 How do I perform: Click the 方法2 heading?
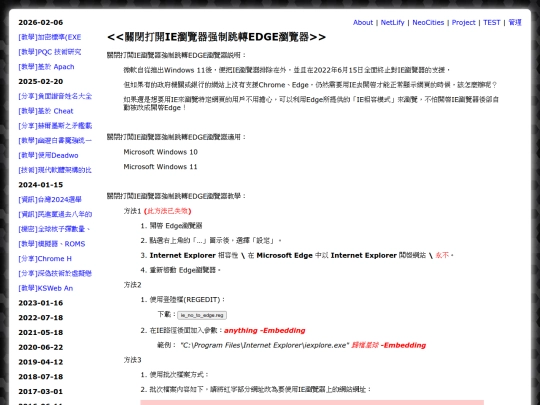coord(133,285)
